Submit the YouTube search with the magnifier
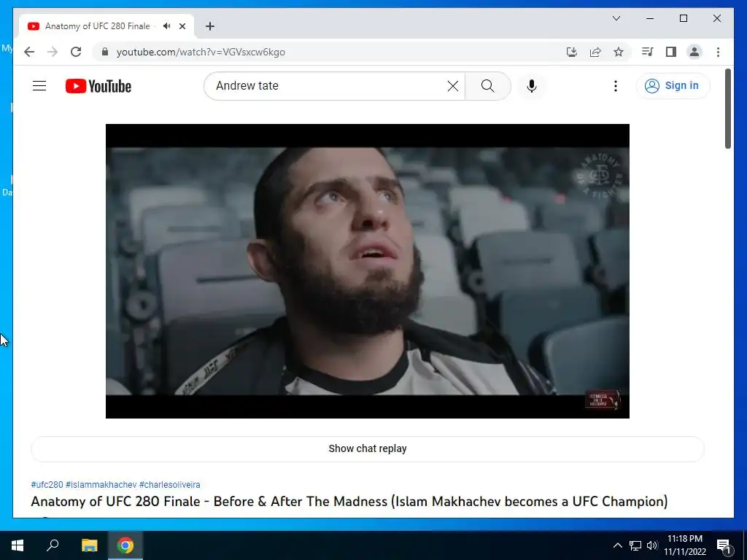Image resolution: width=747 pixels, height=560 pixels. click(x=488, y=86)
